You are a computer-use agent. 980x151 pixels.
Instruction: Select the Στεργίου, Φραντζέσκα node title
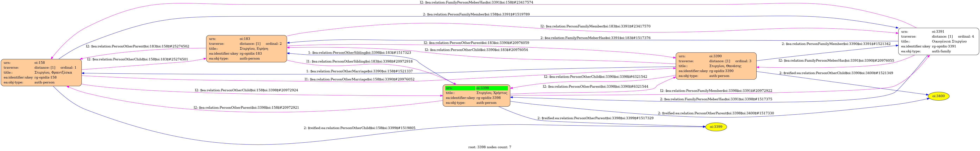click(53, 73)
